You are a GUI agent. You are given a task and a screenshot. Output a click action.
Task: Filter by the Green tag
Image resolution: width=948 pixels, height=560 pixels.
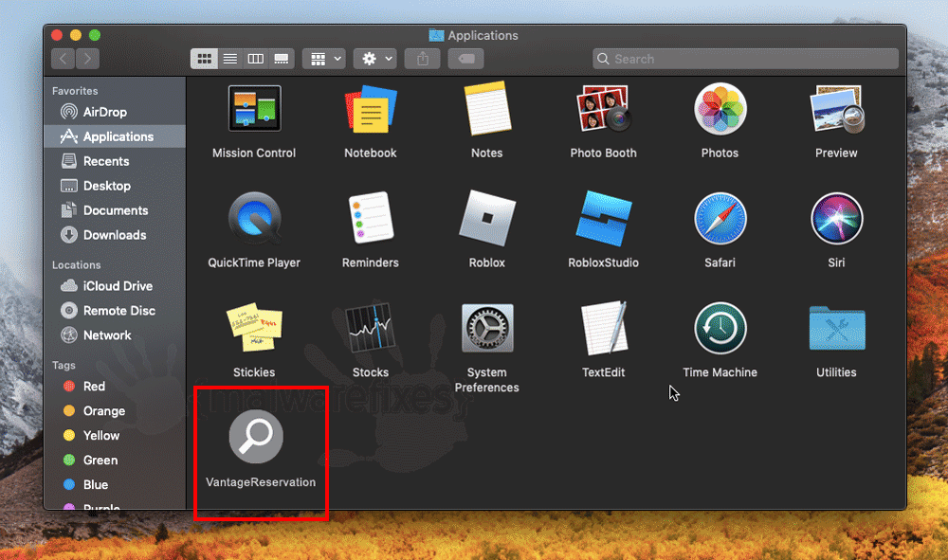coord(115,461)
